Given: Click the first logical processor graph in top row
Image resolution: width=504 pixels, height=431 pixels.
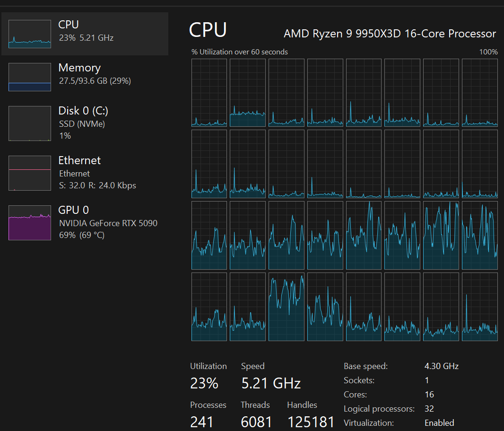Looking at the screenshot, I should click(209, 93).
